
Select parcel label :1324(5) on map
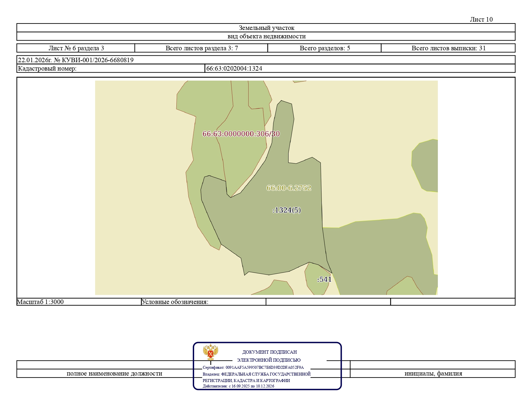287,210
